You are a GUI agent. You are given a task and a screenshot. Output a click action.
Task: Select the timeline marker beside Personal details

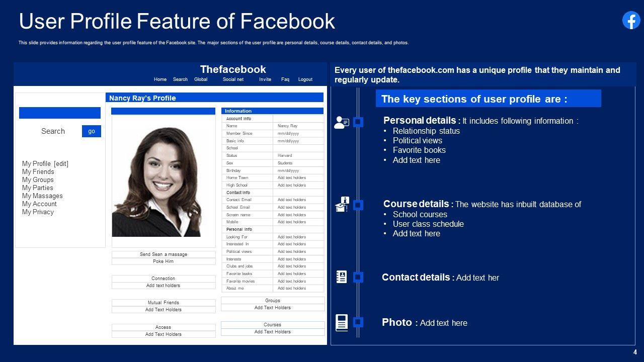click(358, 122)
